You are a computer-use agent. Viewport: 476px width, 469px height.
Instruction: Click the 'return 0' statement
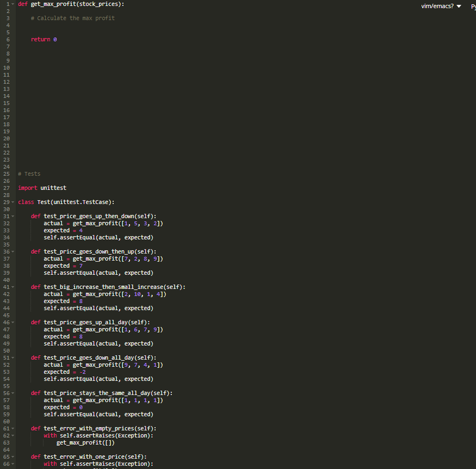[x=44, y=40]
